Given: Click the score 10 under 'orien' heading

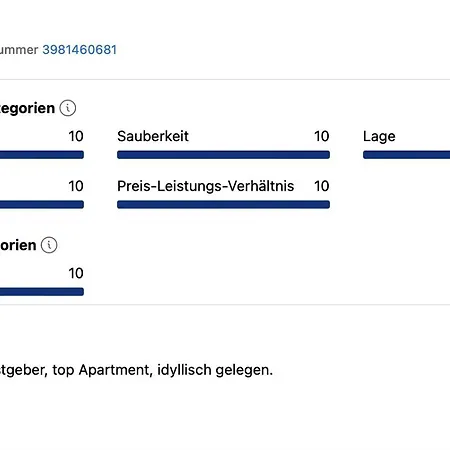Looking at the screenshot, I should (76, 273).
